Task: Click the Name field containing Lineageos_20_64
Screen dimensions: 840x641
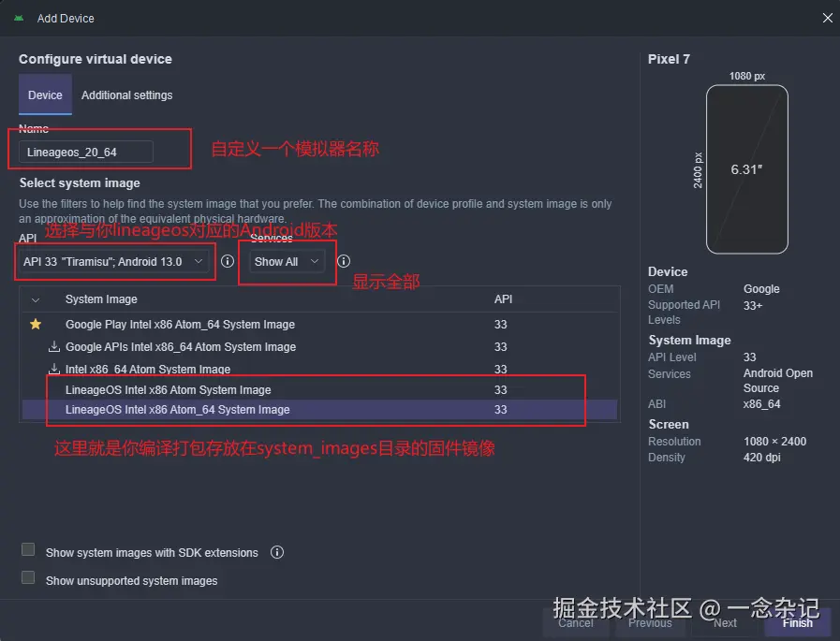Action: 86,153
